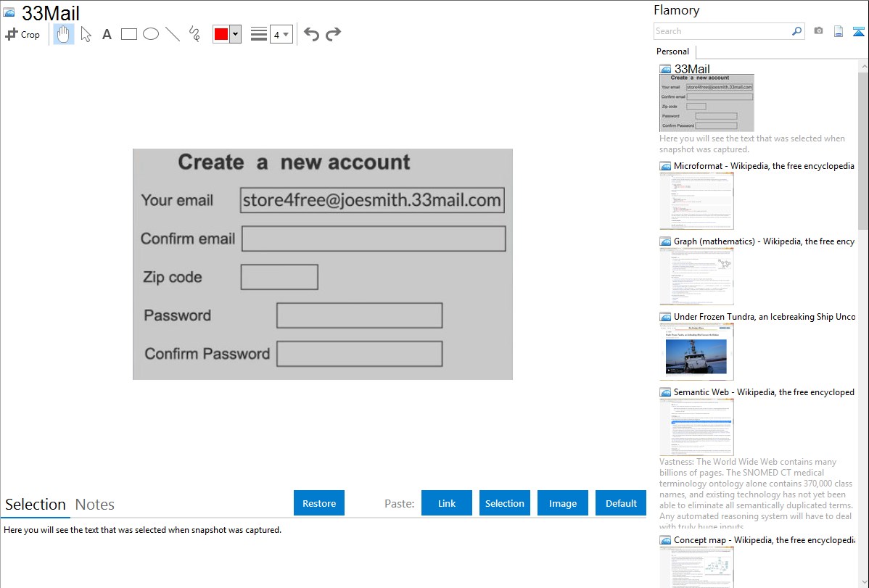Viewport: 869px width, 588px height.
Task: Activate the hand pan tool
Action: click(64, 34)
